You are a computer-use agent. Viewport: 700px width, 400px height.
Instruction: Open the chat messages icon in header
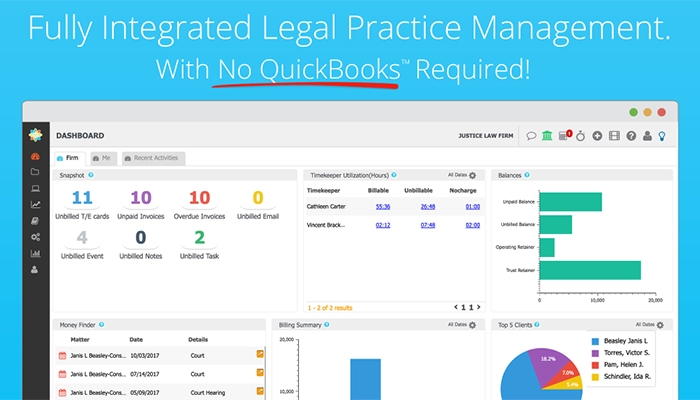coord(531,136)
